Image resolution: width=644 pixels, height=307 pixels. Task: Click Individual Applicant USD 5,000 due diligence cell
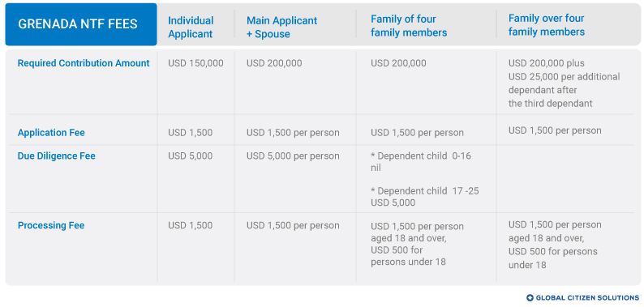pos(190,156)
